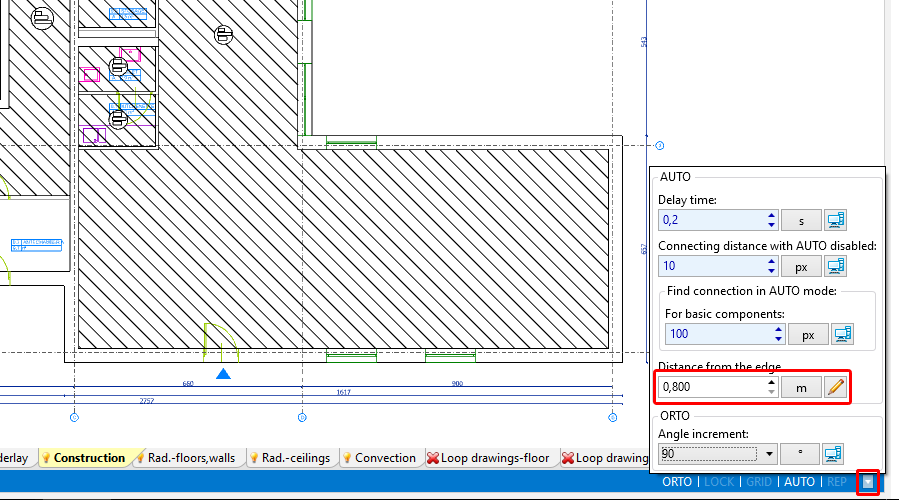This screenshot has width=899, height=500.
Task: Click computer icon beside Delay time
Action: (x=835, y=220)
